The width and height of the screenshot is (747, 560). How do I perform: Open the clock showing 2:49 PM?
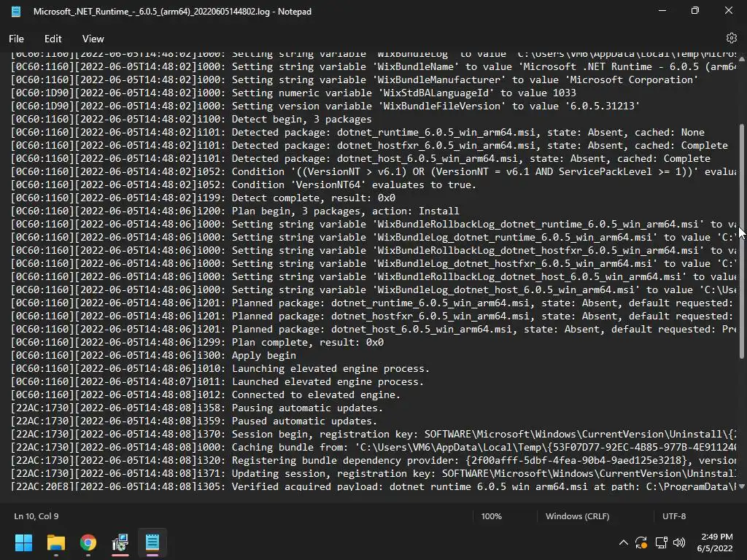pos(715,542)
